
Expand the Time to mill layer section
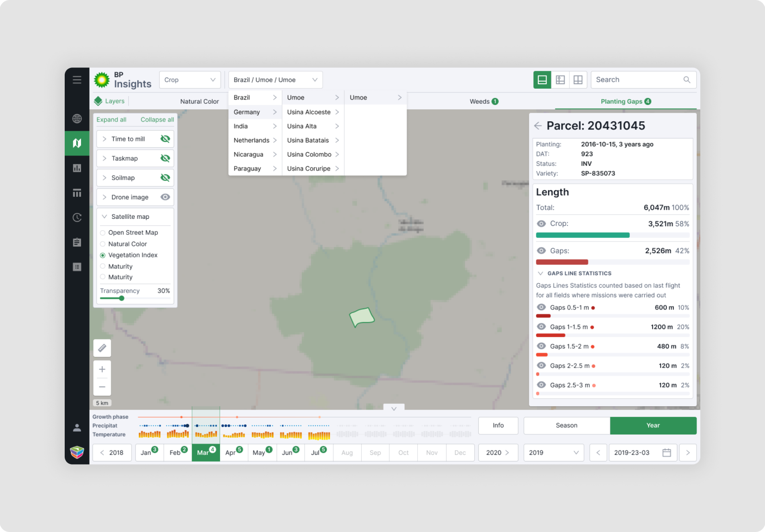(105, 139)
